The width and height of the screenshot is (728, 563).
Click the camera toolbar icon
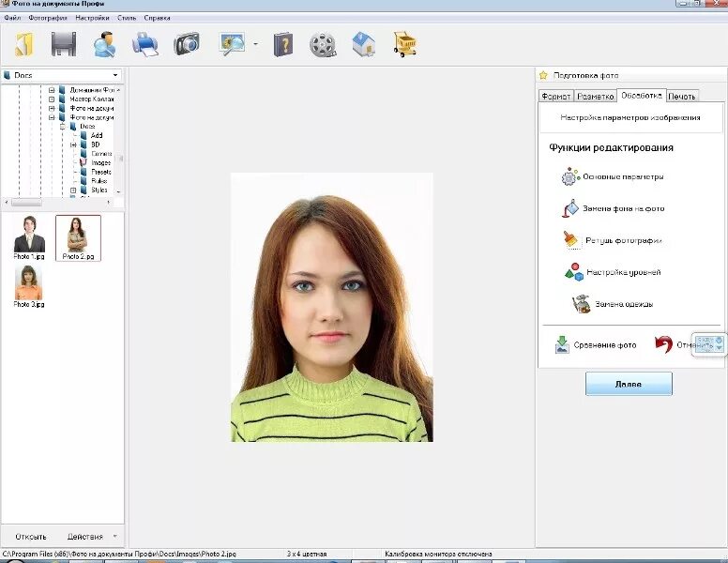pyautogui.click(x=187, y=44)
